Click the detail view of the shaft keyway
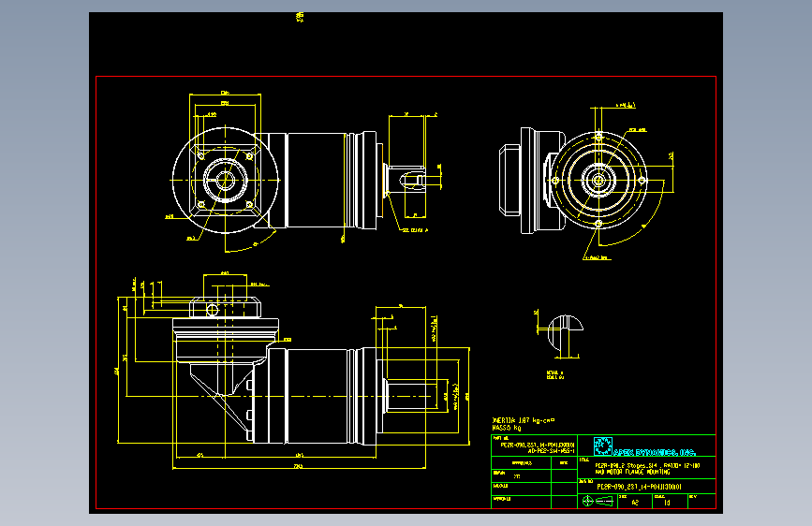This screenshot has height=526, width=812. (x=565, y=334)
